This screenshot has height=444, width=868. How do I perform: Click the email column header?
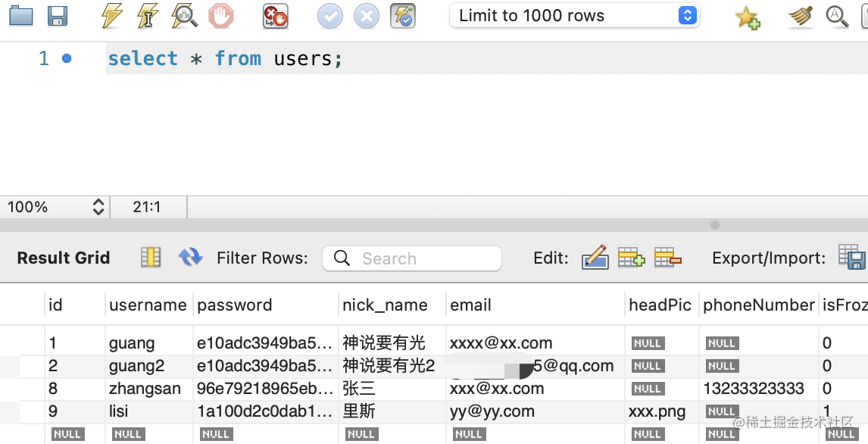point(470,305)
